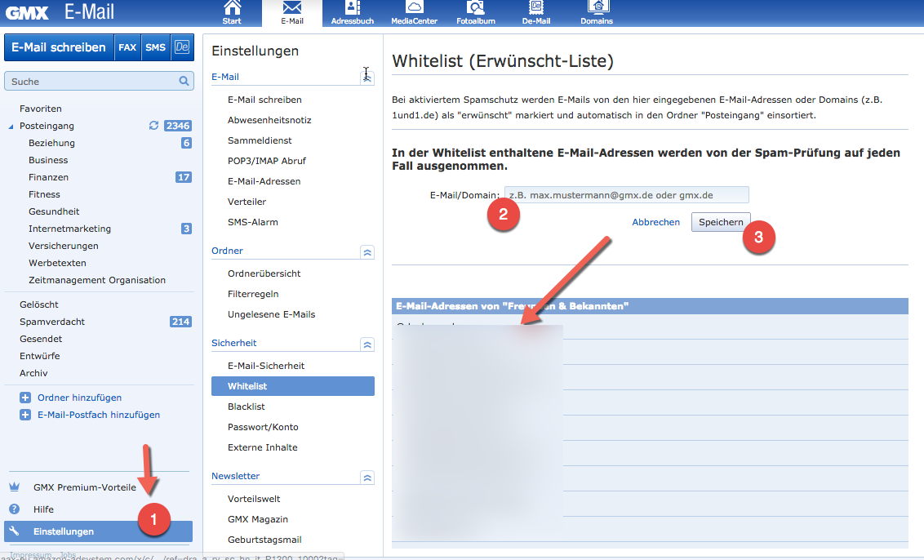Click the SMS button
The height and width of the screenshot is (560, 924).
156,47
